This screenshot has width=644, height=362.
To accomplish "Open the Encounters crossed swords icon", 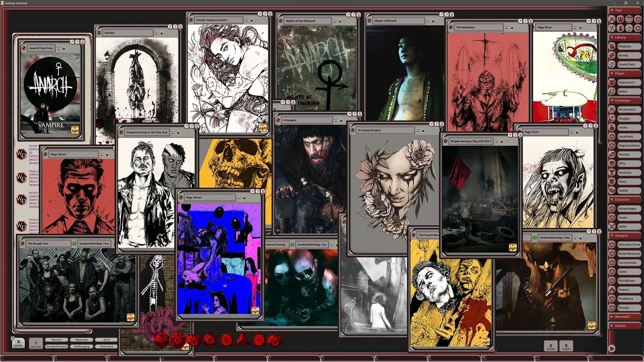I will [612, 109].
